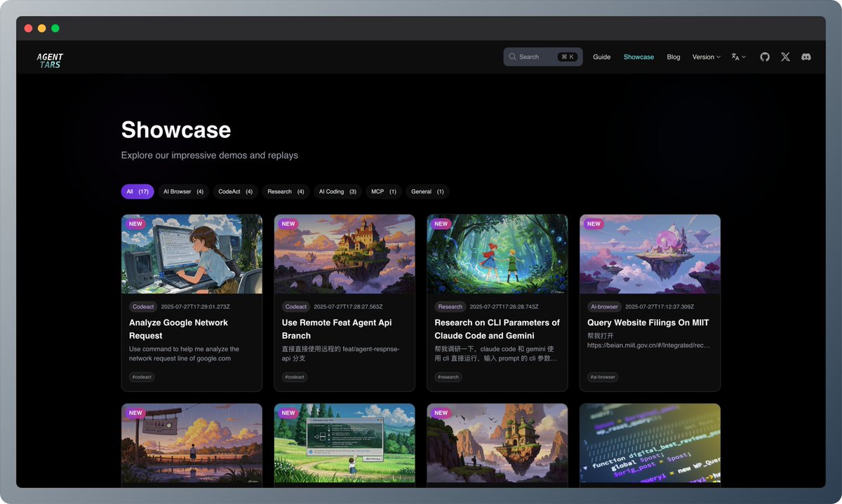This screenshot has height=504, width=842.
Task: Open the Guide nav item
Action: (x=601, y=57)
